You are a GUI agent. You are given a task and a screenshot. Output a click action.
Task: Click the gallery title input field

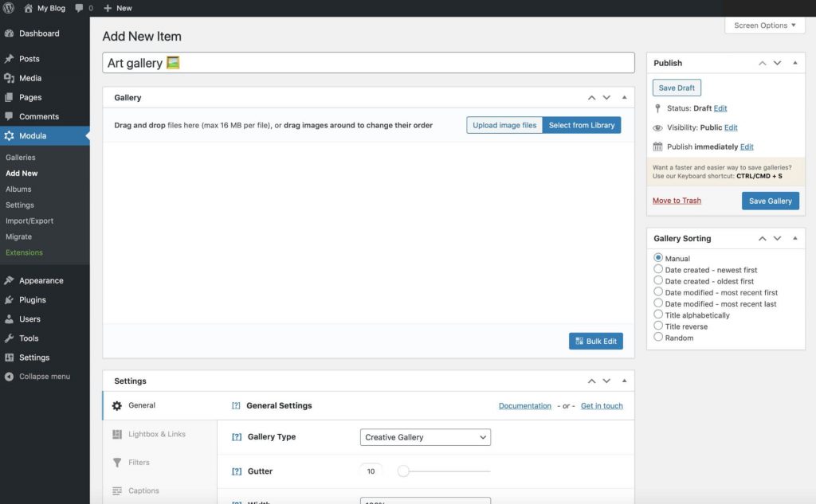pyautogui.click(x=368, y=63)
